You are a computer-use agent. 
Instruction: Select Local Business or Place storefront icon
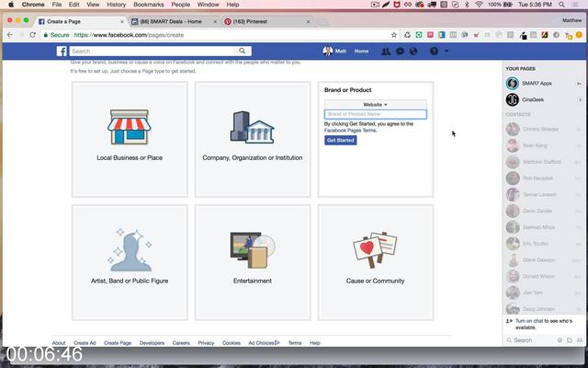(x=130, y=127)
